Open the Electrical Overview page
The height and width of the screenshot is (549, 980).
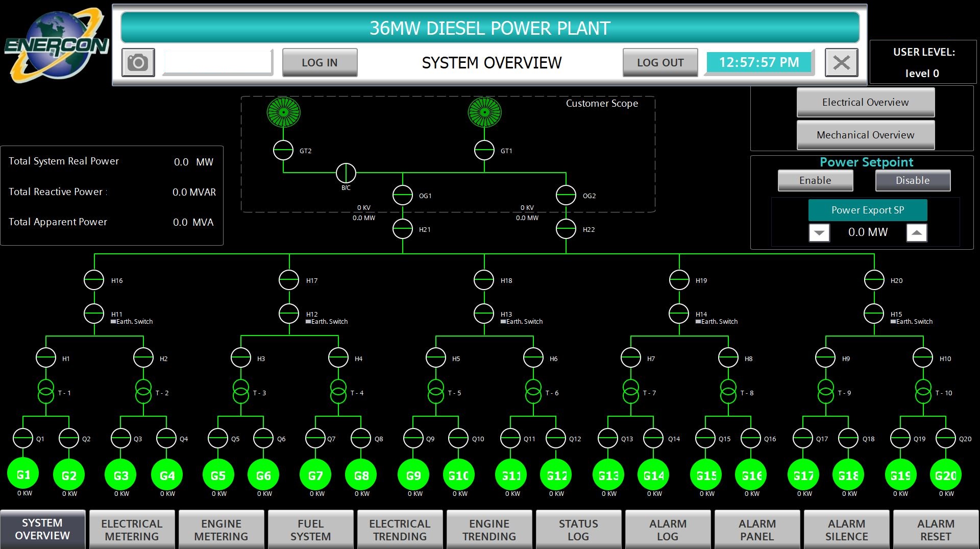[x=866, y=102]
